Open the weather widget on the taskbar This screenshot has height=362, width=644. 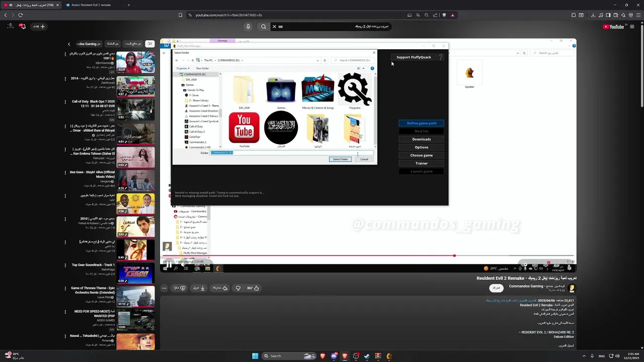click(x=15, y=356)
